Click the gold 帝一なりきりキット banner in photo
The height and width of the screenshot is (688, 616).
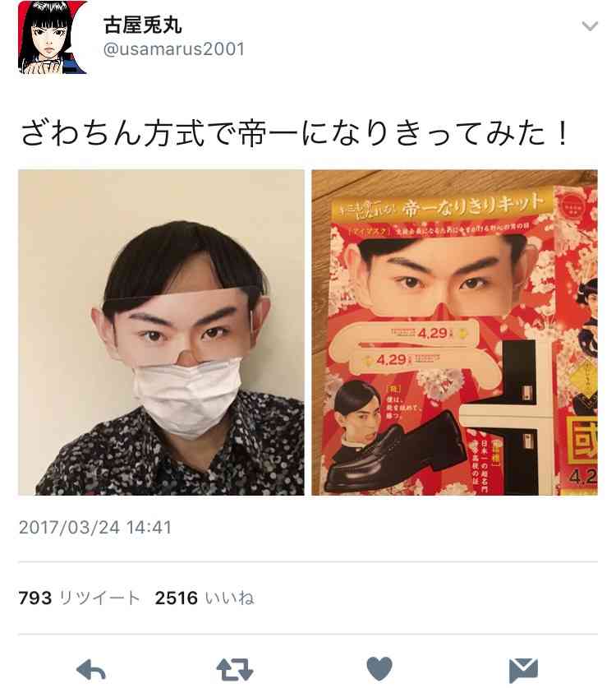click(440, 205)
